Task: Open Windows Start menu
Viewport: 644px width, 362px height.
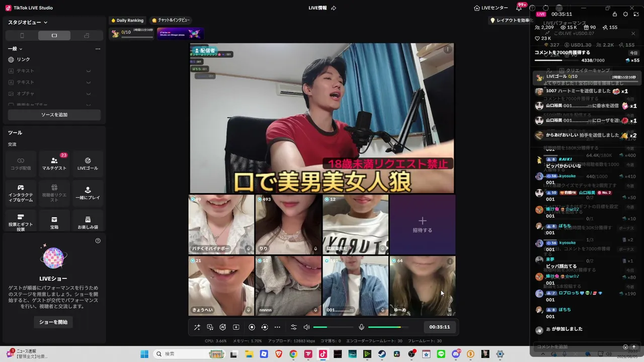Action: 144,354
